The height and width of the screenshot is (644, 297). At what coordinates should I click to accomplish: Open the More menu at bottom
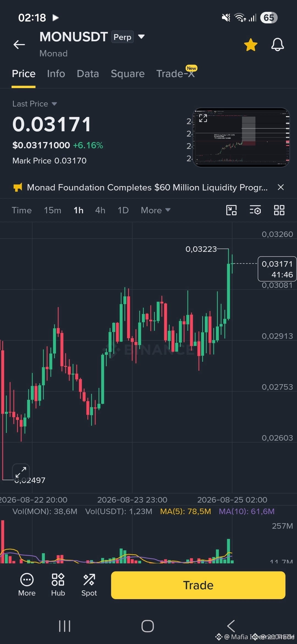27,585
